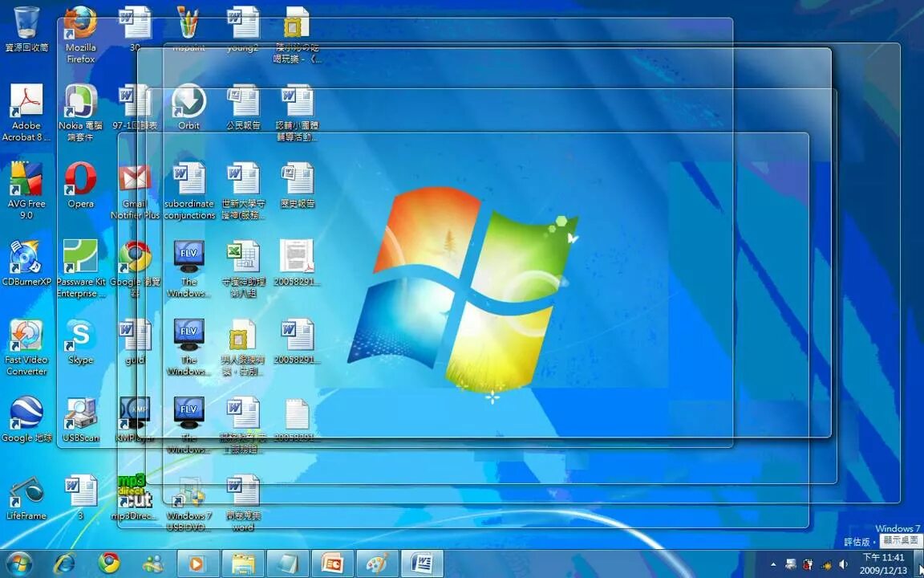Show hidden system tray icons arrow
The height and width of the screenshot is (578, 924).
[x=774, y=564]
